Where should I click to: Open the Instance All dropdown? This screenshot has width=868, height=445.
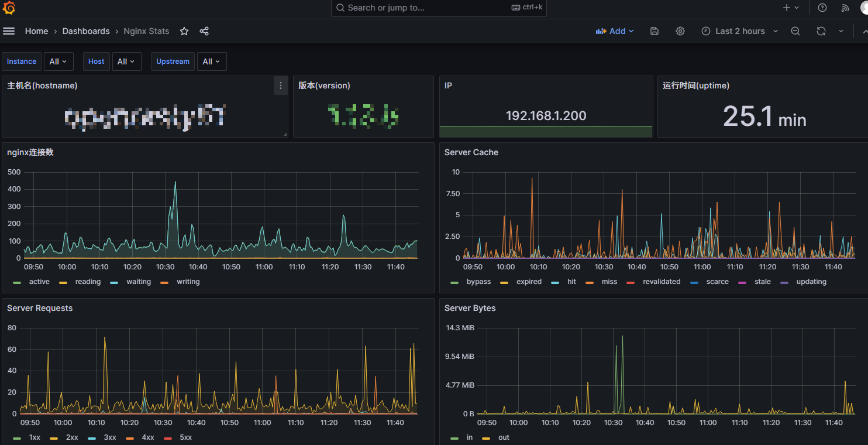(x=58, y=61)
